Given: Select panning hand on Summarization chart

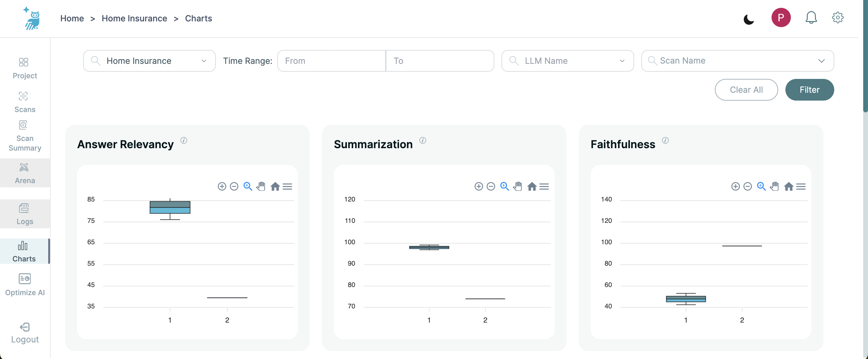Looking at the screenshot, I should [518, 186].
